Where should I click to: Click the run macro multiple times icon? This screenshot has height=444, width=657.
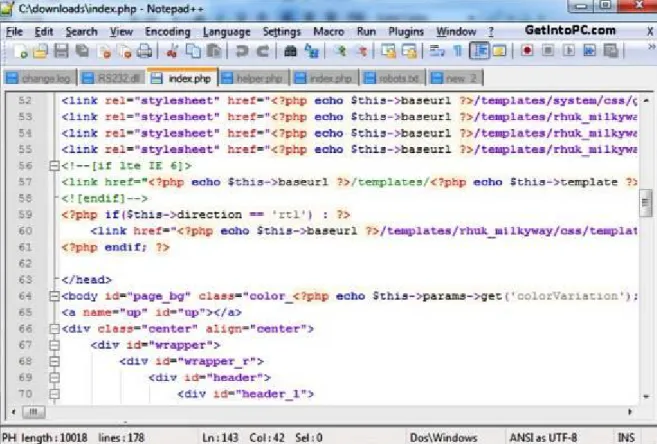point(590,51)
